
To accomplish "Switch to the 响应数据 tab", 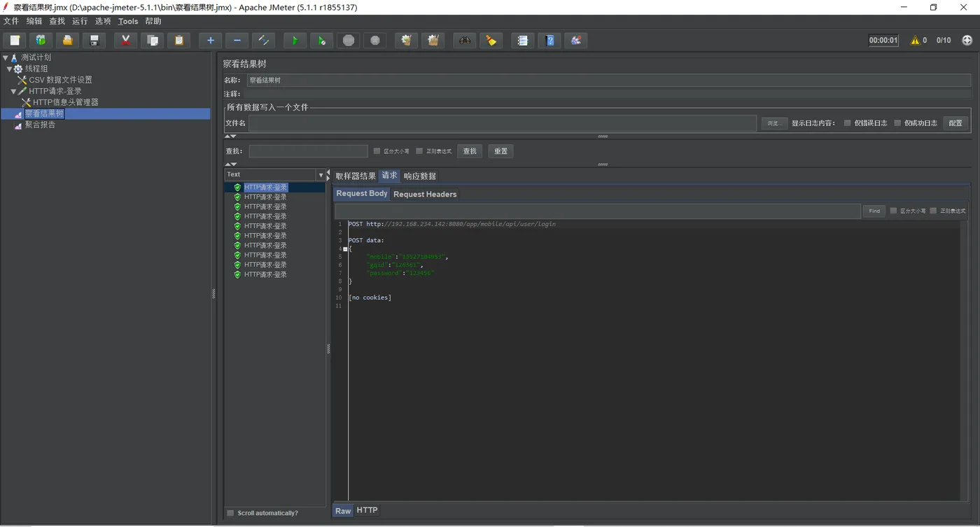I will pyautogui.click(x=420, y=176).
